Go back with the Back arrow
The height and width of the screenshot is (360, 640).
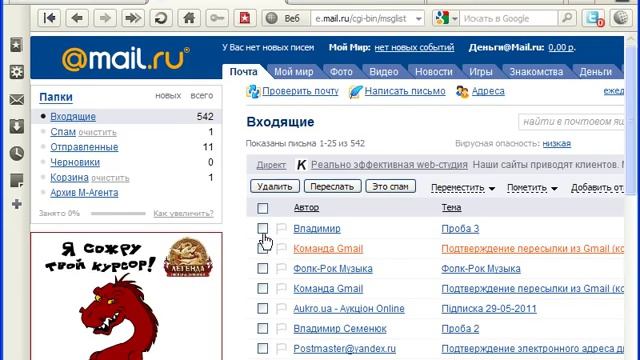pyautogui.click(x=77, y=18)
